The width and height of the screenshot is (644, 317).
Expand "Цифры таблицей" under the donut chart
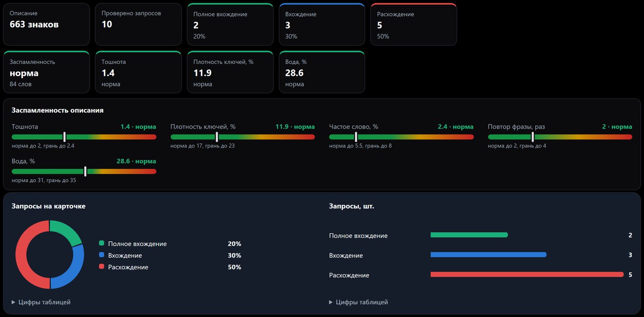41,302
